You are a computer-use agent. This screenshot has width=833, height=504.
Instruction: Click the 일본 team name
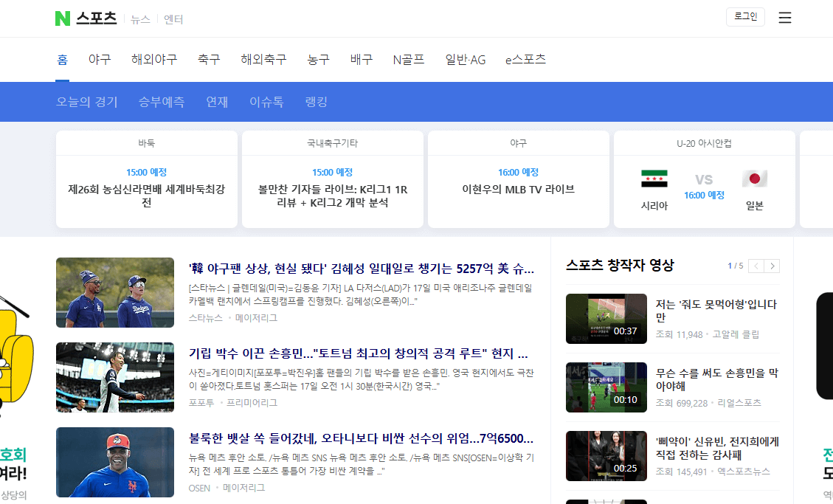click(754, 206)
